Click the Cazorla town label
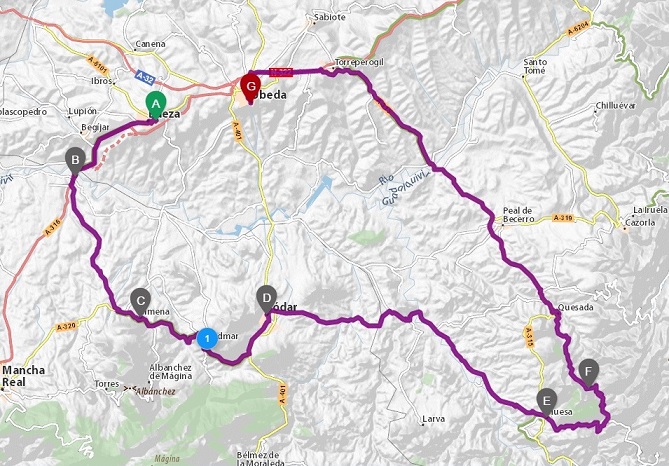 click(x=640, y=223)
